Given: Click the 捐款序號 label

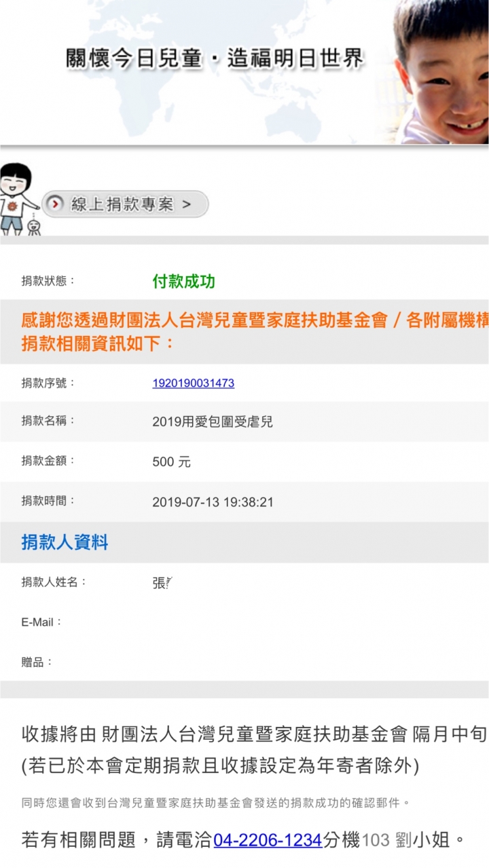Looking at the screenshot, I should (49, 383).
